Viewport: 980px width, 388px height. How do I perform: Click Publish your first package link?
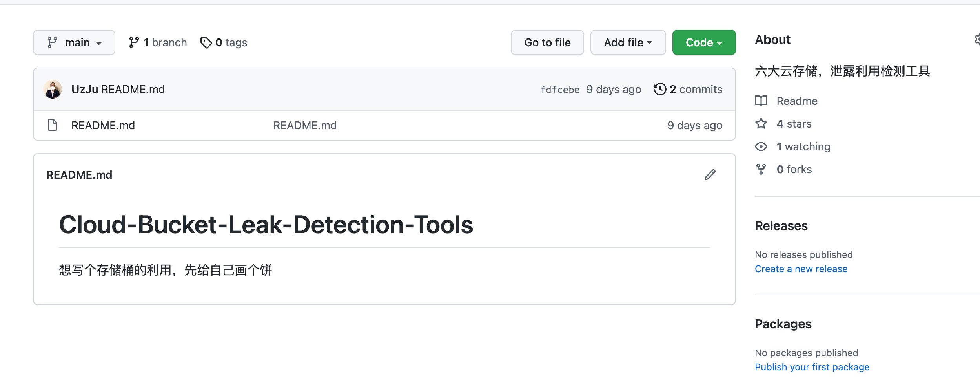pos(812,367)
